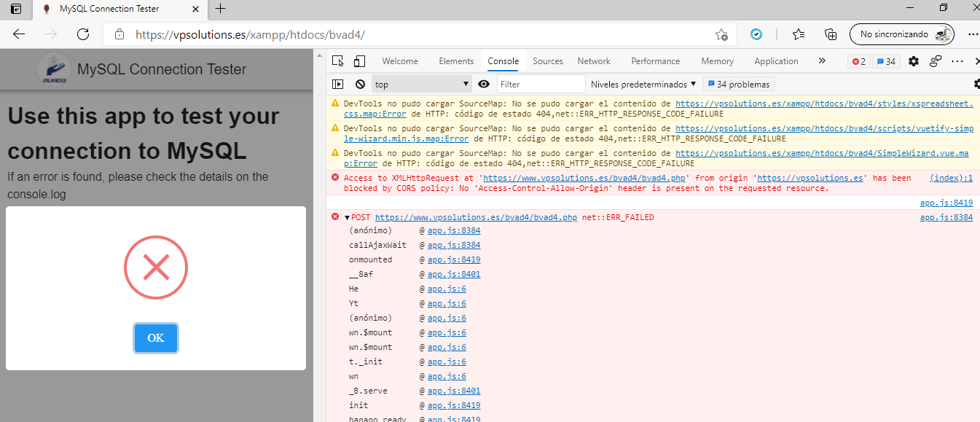Add this page to favorites with the star-plus icon
Image resolution: width=980 pixels, height=422 pixels.
tap(721, 34)
